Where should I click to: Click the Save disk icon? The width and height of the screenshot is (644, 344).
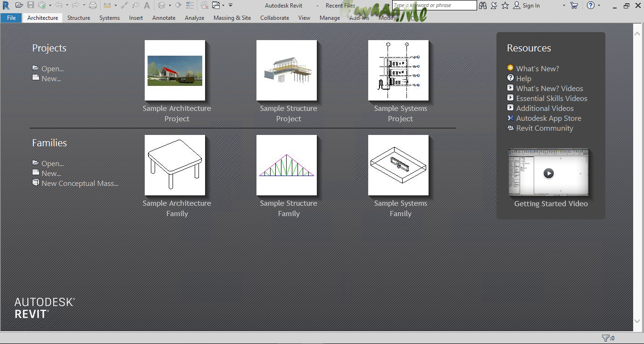click(x=31, y=5)
